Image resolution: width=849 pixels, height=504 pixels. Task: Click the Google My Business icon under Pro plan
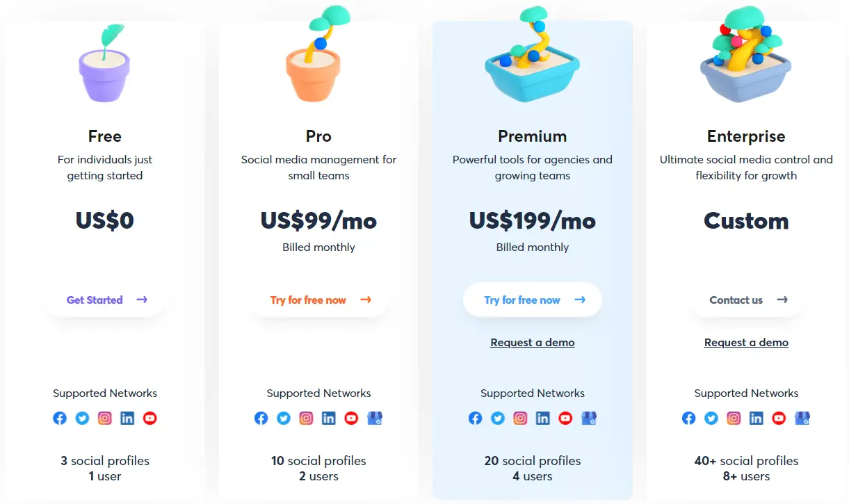[375, 418]
